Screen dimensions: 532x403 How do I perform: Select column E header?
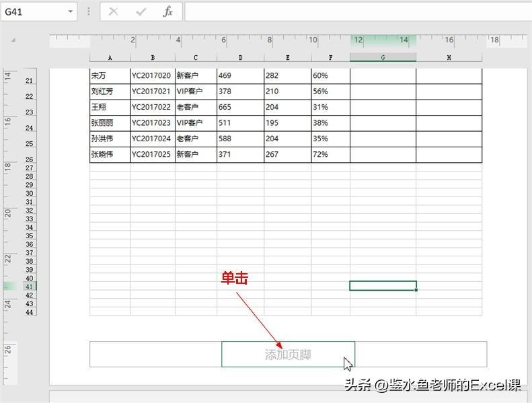point(288,57)
